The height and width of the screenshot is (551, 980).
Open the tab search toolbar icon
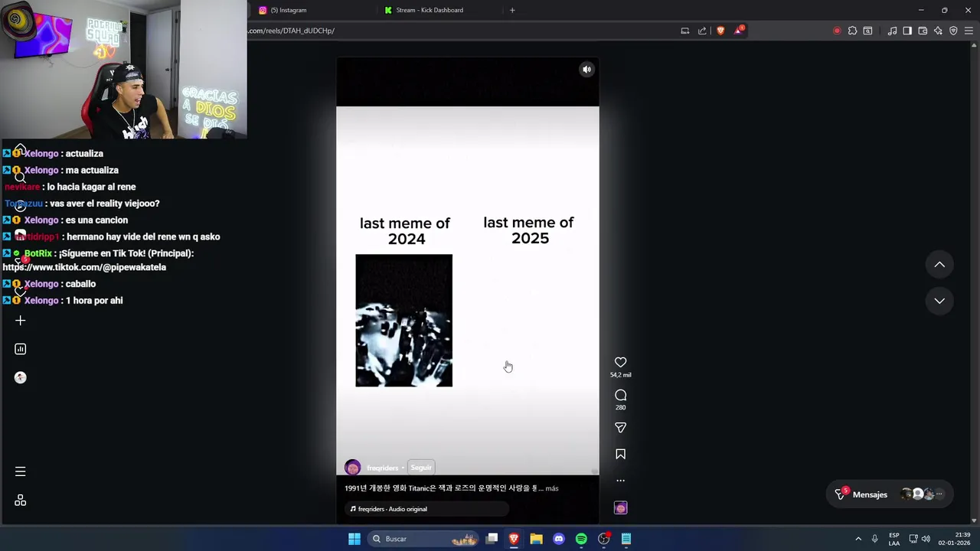(x=867, y=31)
